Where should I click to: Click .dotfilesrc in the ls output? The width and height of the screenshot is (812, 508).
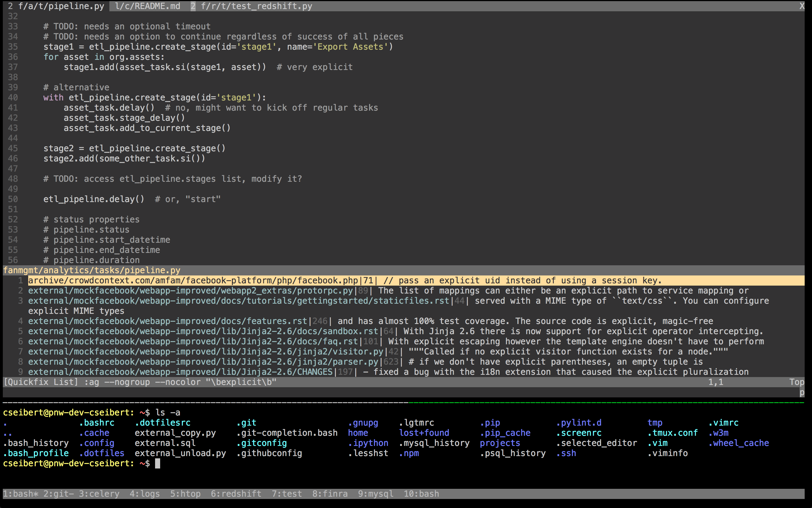(162, 423)
